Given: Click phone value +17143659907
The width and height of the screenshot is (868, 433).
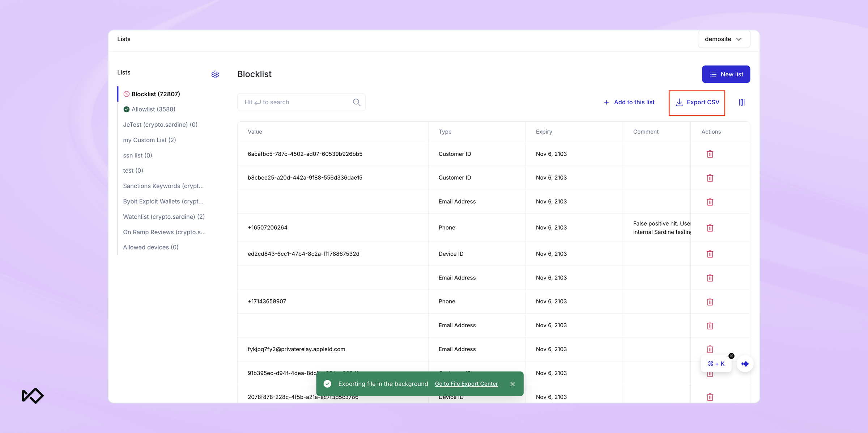Looking at the screenshot, I should 267,302.
